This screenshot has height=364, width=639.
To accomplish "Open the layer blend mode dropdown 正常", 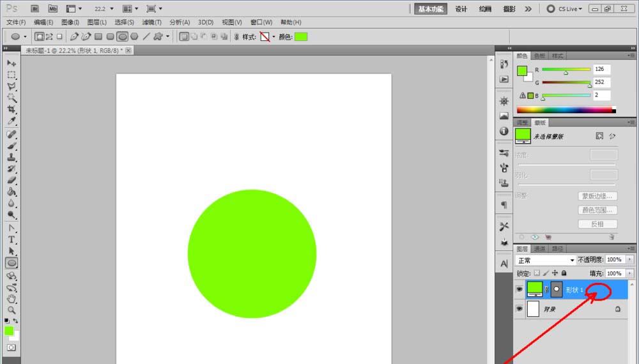I will pos(546,261).
